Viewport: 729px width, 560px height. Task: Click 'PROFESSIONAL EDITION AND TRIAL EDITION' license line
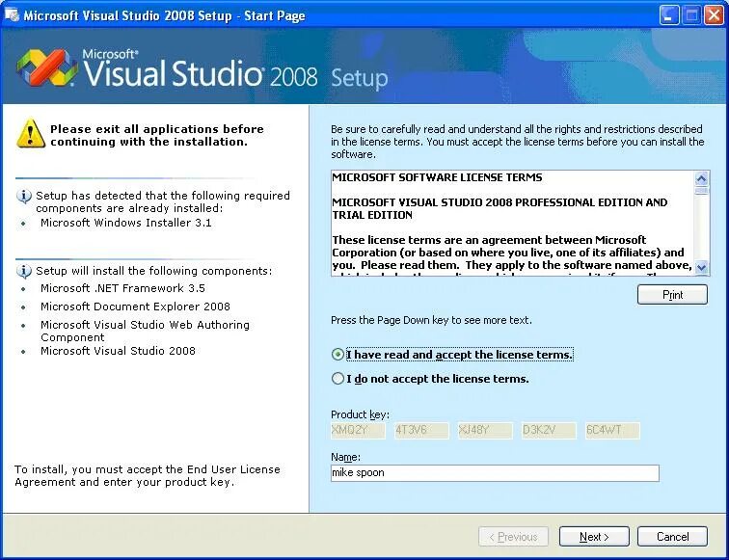[499, 208]
